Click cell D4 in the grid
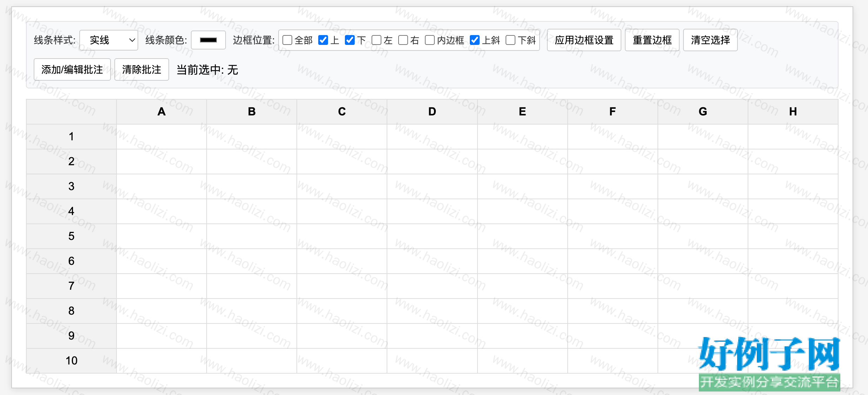868x395 pixels. (432, 211)
